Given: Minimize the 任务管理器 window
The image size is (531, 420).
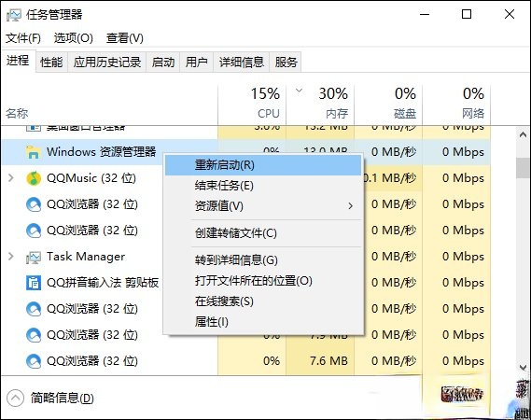Looking at the screenshot, I should [x=425, y=14].
